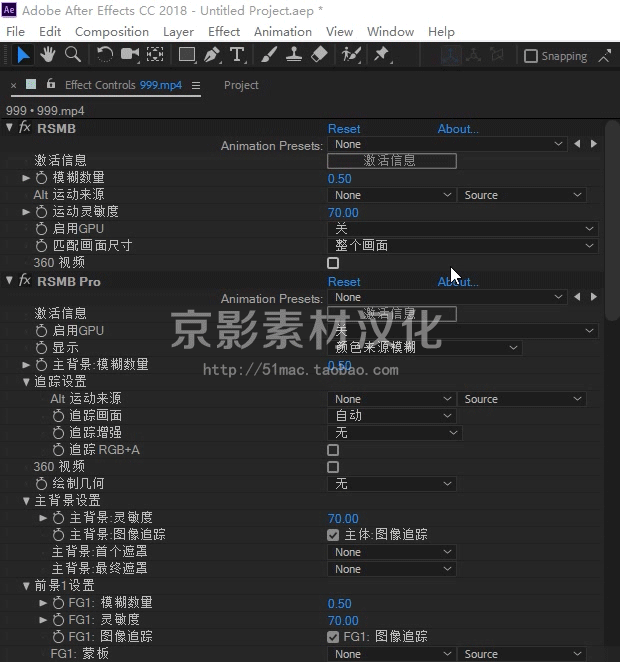620x662 pixels.
Task: Enable the Snapping checkbox
Action: point(531,56)
